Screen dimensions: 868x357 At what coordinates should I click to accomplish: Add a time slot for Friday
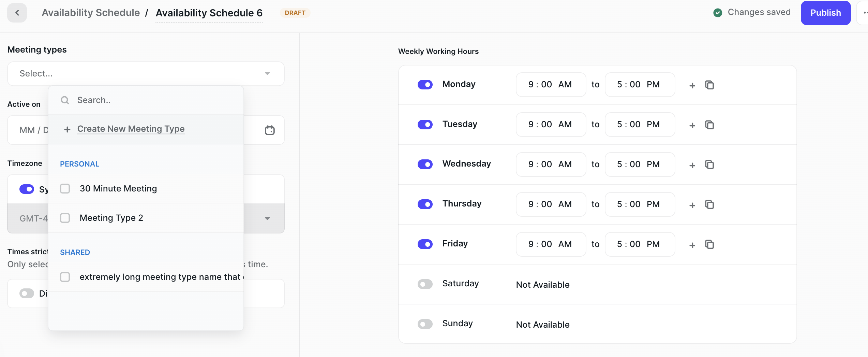(x=692, y=245)
